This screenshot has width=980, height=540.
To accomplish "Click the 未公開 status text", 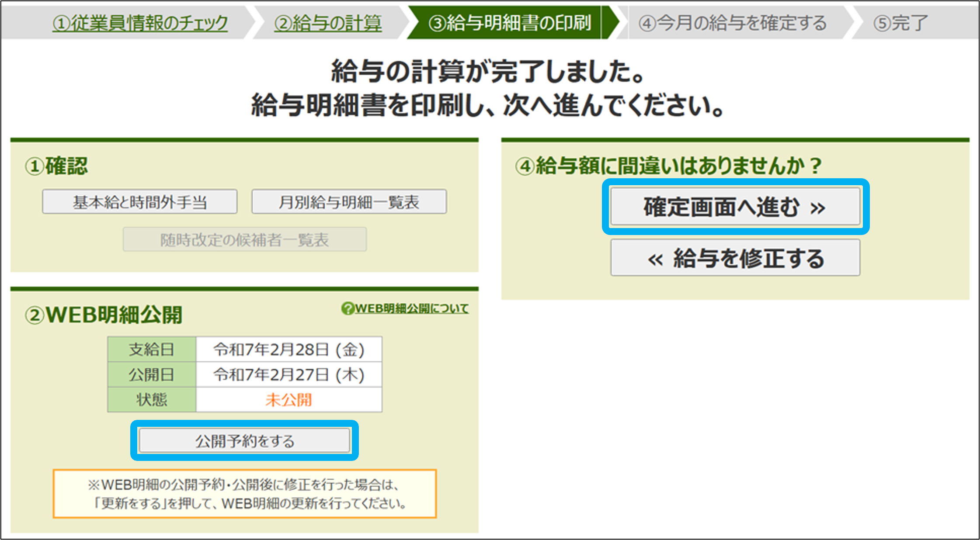I will pyautogui.click(x=288, y=400).
